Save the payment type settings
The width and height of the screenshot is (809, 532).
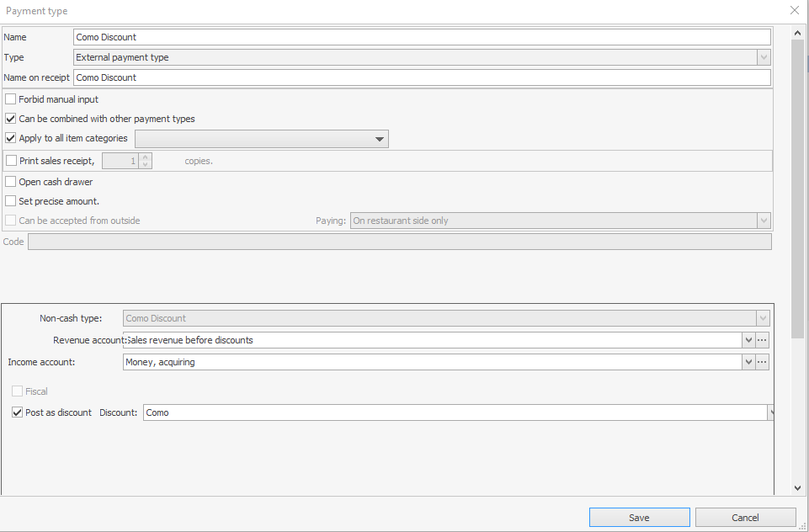tap(639, 518)
